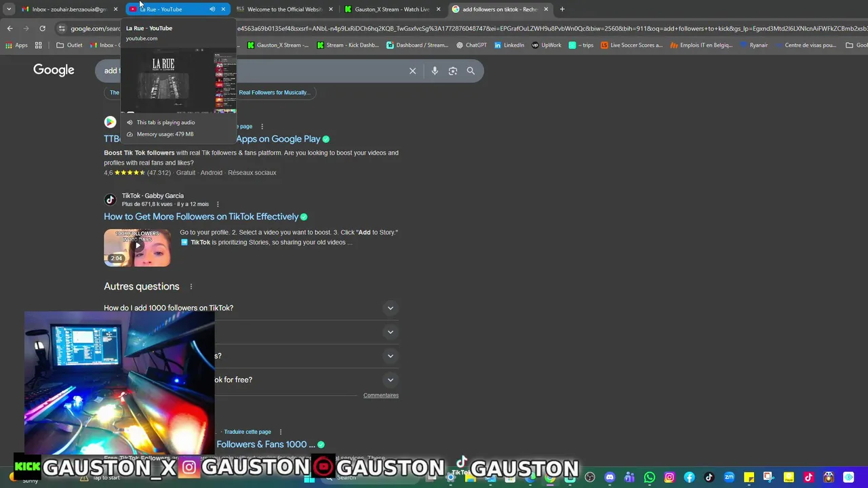868x488 pixels.
Task: Open the LinkedIn bookmark
Action: tap(509, 45)
